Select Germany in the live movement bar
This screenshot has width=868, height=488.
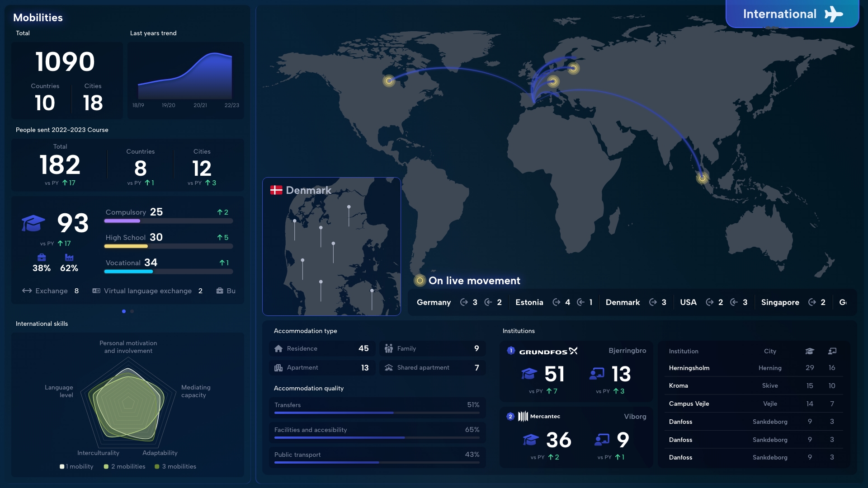pyautogui.click(x=434, y=302)
